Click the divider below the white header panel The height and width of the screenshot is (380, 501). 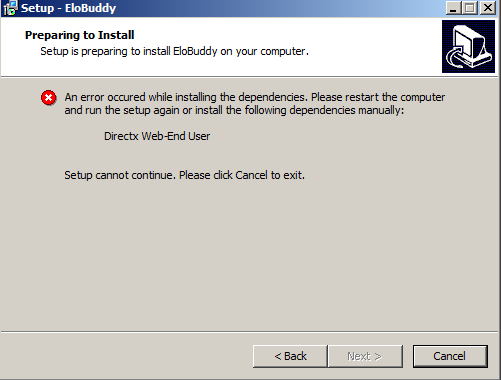249,77
